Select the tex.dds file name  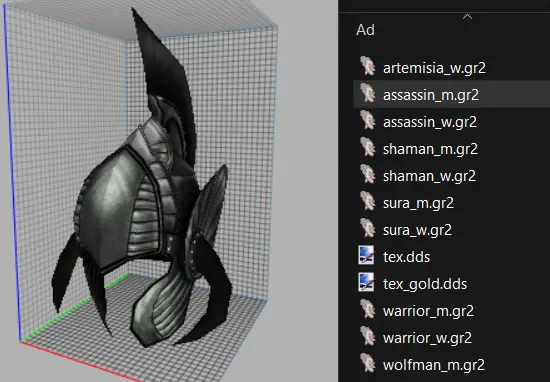[406, 257]
